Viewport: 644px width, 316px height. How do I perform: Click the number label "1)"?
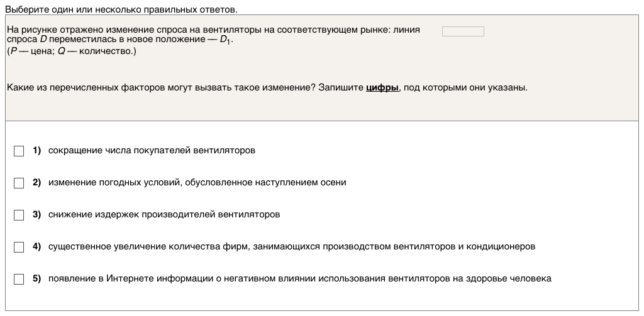(x=37, y=151)
